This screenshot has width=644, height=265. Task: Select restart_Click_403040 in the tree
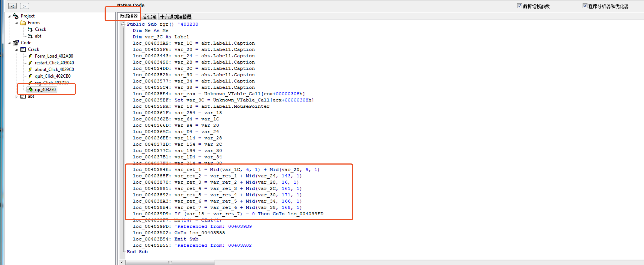pyautogui.click(x=54, y=63)
